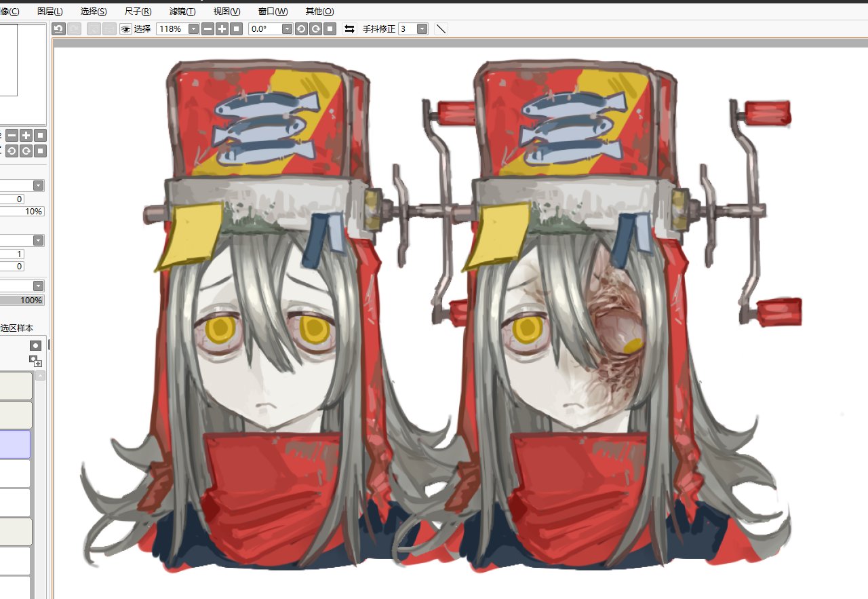Click the deselect button beside Redo
The image size is (868, 599).
pyautogui.click(x=93, y=28)
